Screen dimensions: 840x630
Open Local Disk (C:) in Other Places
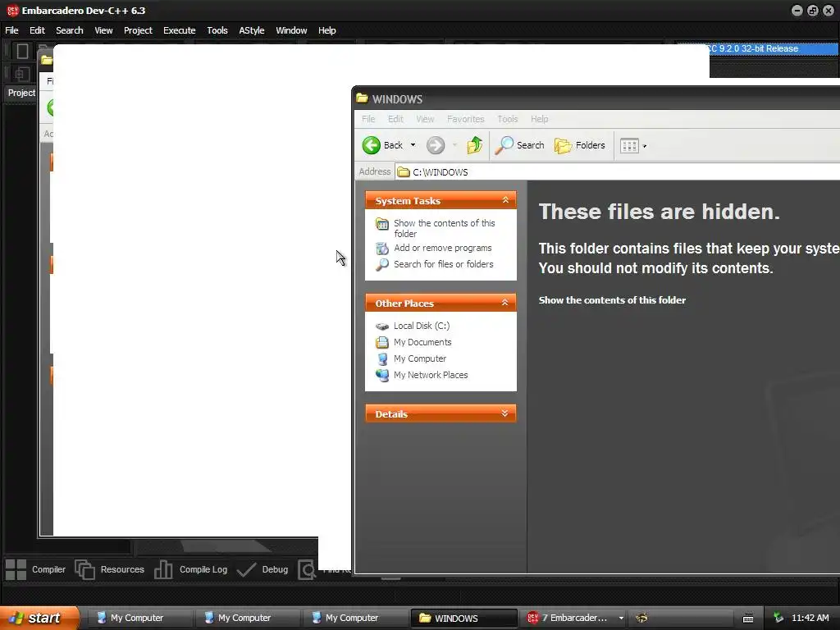[422, 326]
